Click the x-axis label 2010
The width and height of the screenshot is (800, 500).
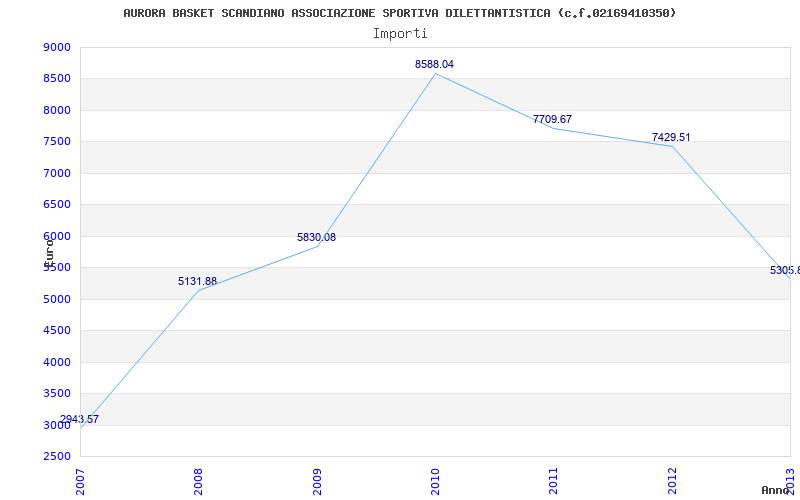(435, 482)
